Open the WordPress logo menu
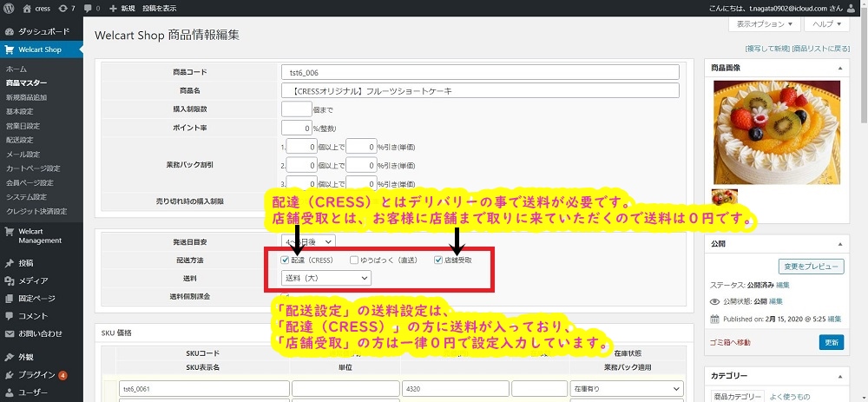 tap(9, 9)
